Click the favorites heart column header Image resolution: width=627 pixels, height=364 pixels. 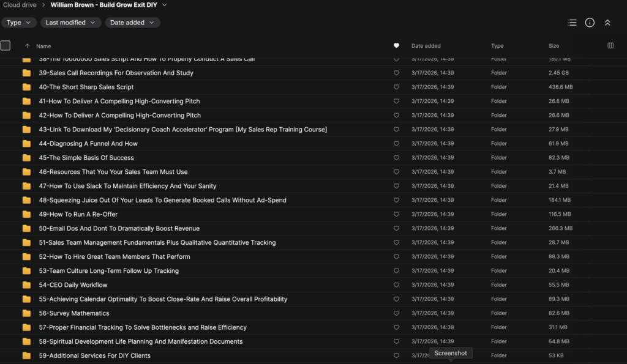pos(396,46)
